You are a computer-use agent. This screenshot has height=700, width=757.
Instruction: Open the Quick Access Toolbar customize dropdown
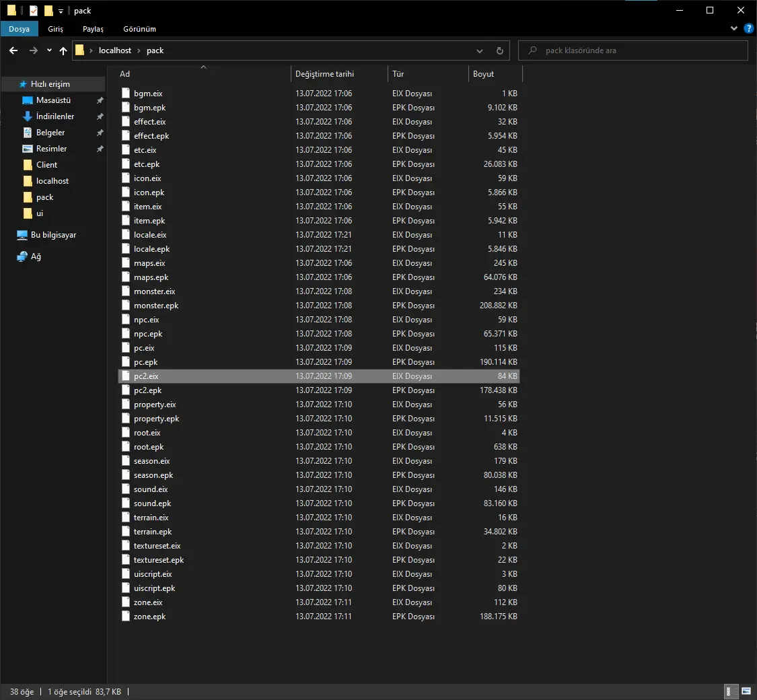(x=61, y=11)
